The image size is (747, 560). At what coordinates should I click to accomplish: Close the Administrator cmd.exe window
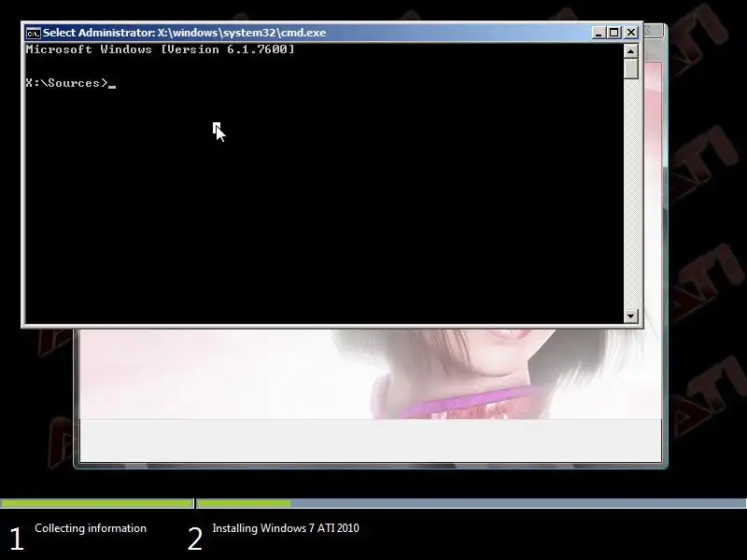[x=631, y=33]
